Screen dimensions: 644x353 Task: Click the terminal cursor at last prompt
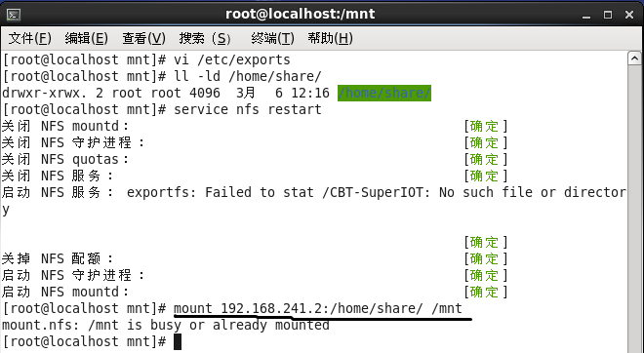[178, 341]
